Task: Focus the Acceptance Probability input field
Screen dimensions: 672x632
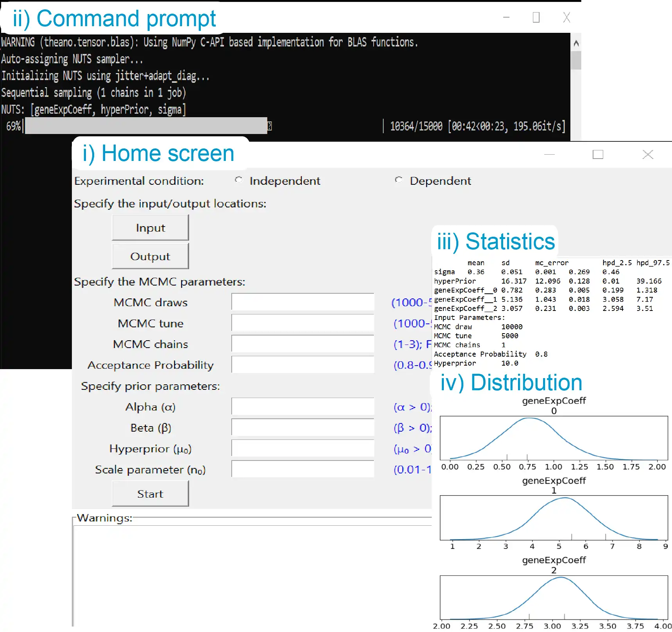Action: [x=303, y=364]
